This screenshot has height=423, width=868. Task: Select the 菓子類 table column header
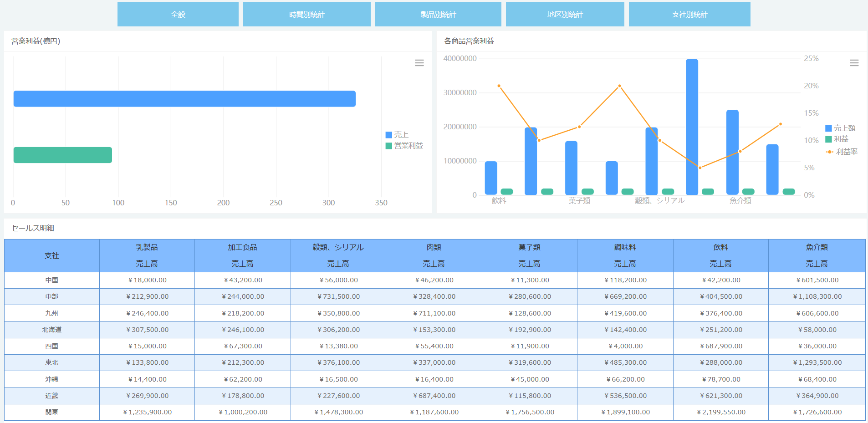pyautogui.click(x=529, y=247)
